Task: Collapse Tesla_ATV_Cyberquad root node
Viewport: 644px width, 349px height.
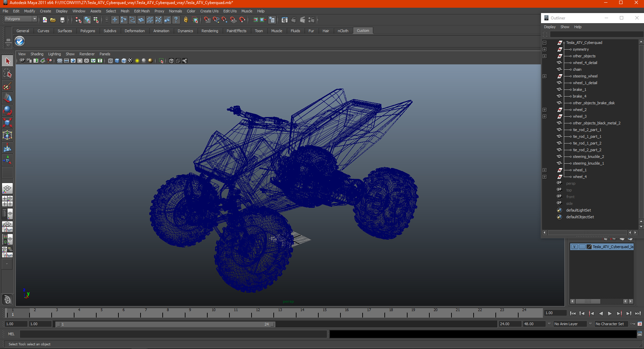Action: pyautogui.click(x=545, y=43)
